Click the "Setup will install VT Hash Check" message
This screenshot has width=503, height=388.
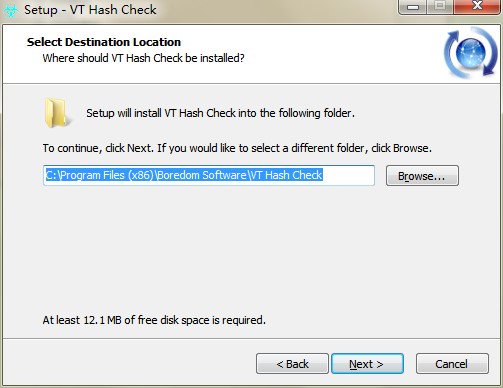pyautogui.click(x=220, y=113)
